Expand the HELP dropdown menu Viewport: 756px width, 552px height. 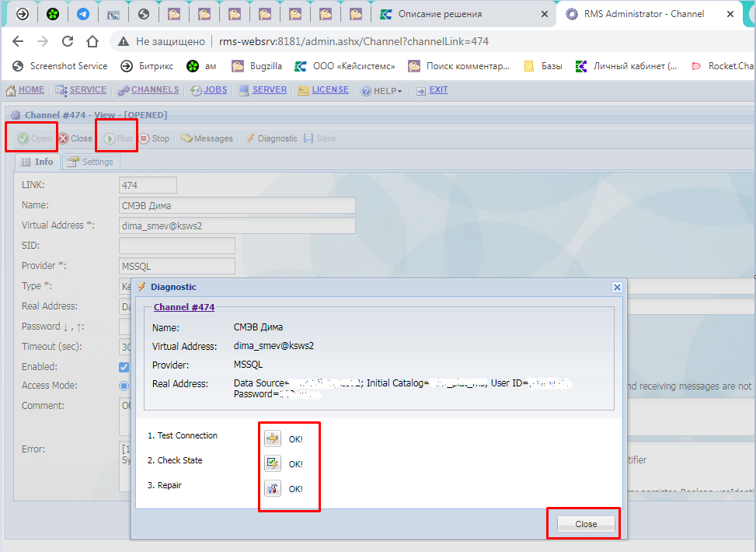tap(381, 91)
